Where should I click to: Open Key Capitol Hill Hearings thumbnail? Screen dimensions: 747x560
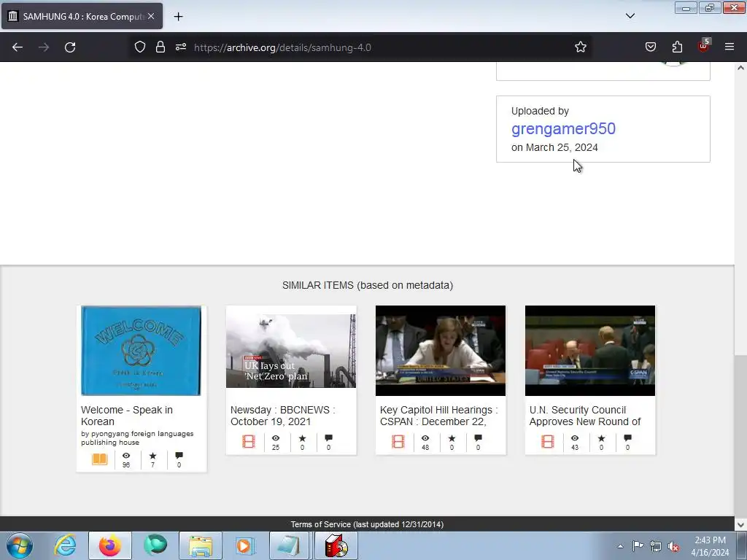click(441, 351)
